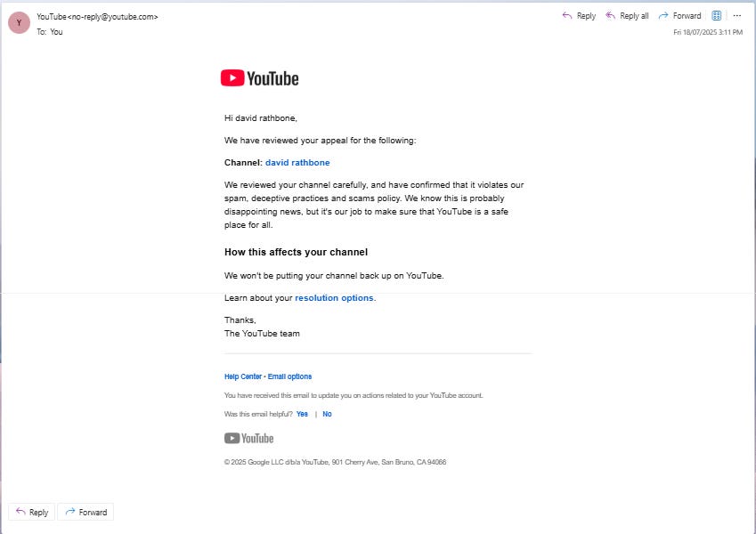The height and width of the screenshot is (534, 756).
Task: Open the Email options link
Action: pos(289,376)
